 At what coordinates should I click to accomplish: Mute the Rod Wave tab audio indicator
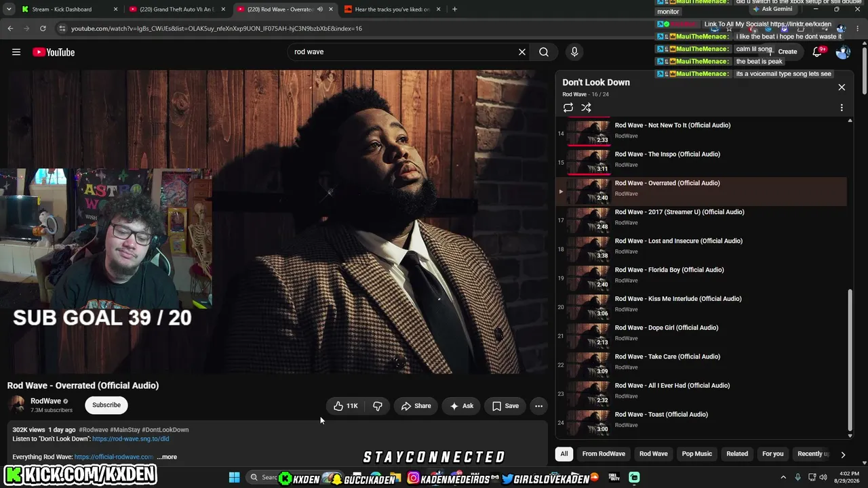(320, 9)
